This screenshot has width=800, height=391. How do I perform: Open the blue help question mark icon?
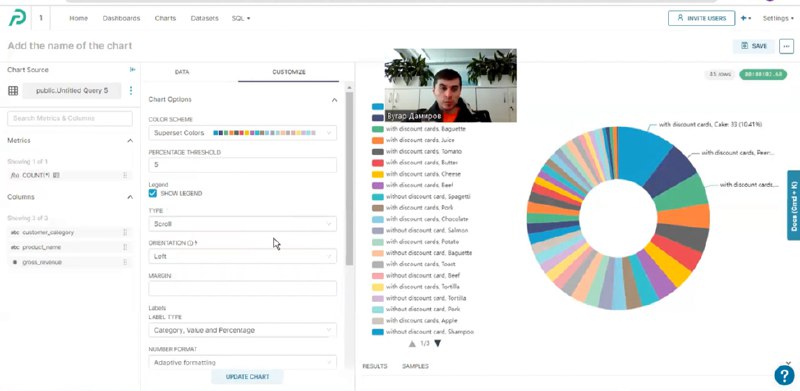coord(784,375)
